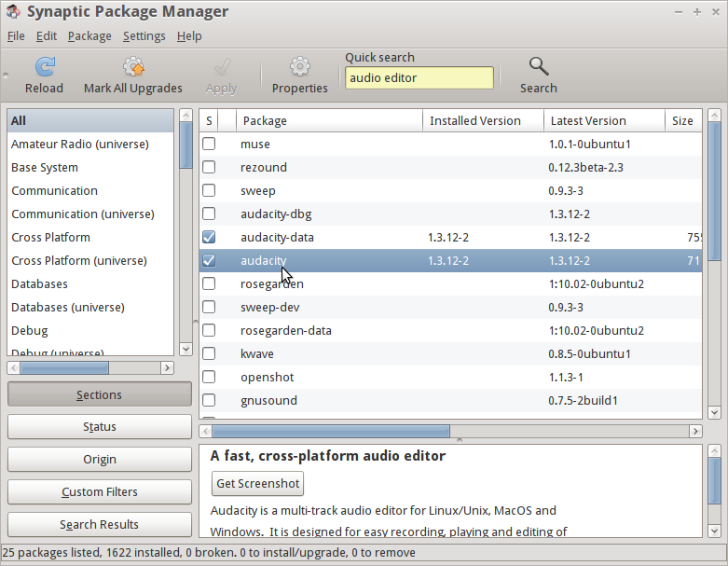The image size is (728, 566).
Task: Click in the Quick search field
Action: point(419,77)
